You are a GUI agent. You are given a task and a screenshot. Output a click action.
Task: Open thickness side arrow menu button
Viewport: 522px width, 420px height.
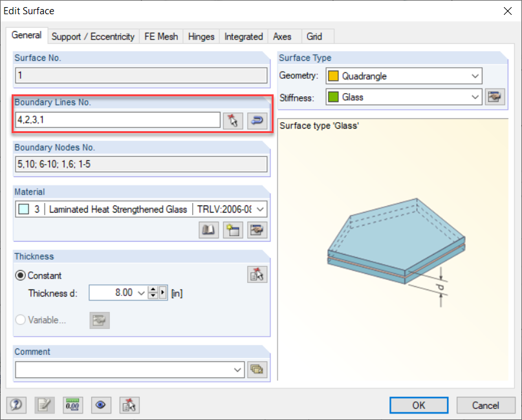(x=163, y=293)
